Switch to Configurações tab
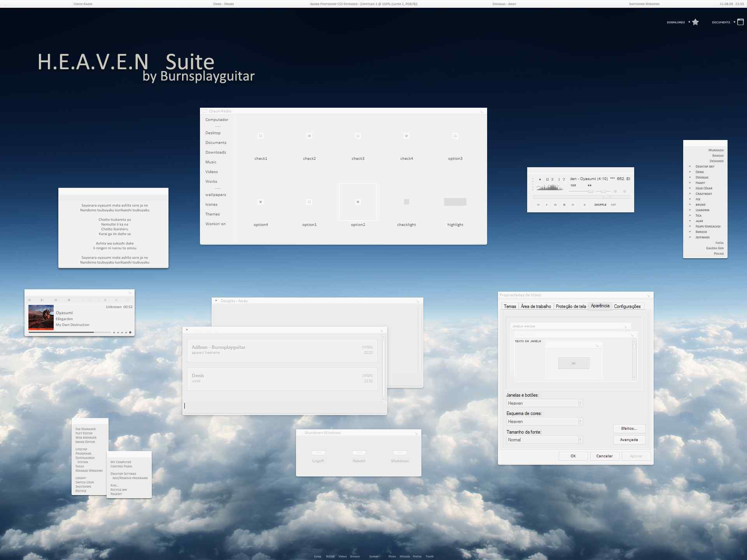The height and width of the screenshot is (560, 747). (627, 306)
